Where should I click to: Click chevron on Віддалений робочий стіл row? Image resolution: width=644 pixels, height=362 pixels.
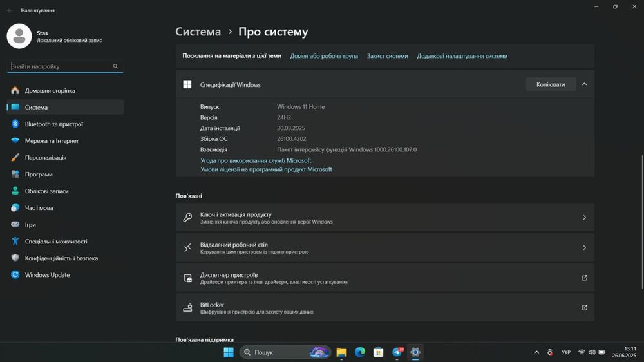pos(585,248)
